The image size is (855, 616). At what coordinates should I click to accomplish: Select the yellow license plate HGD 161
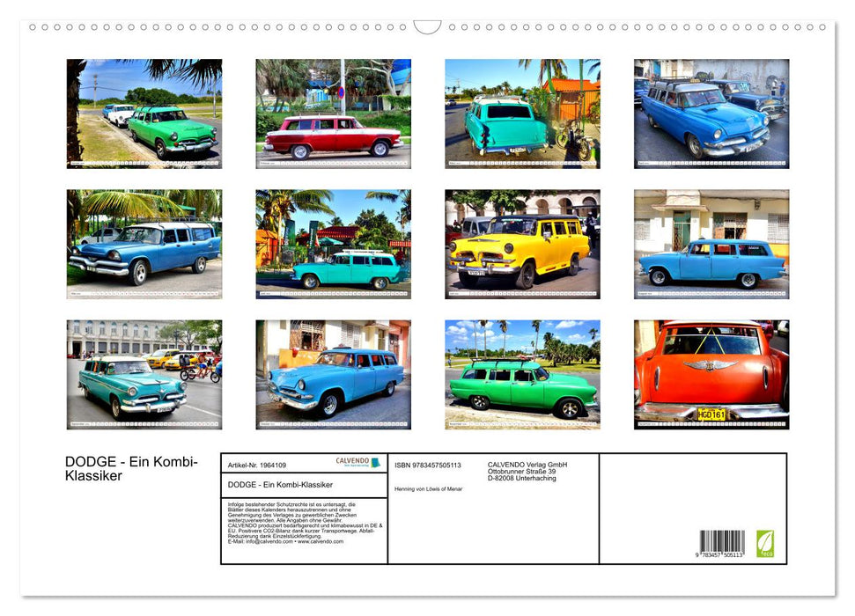[x=711, y=414]
